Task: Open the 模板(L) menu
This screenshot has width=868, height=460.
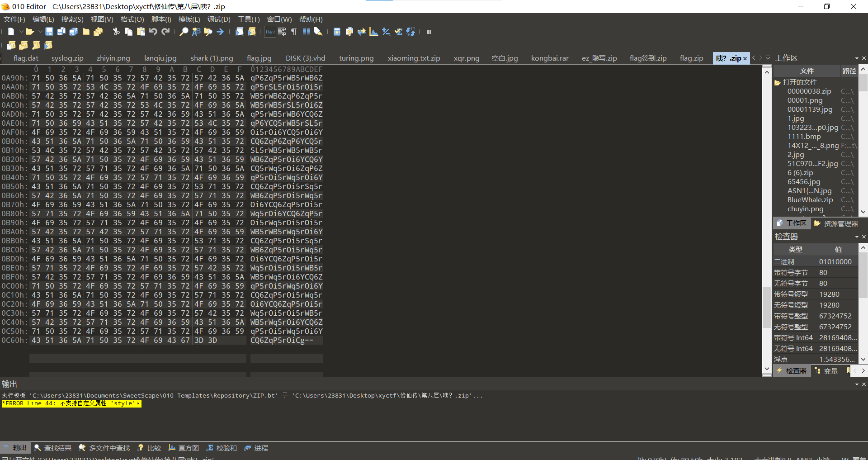Action: click(189, 19)
